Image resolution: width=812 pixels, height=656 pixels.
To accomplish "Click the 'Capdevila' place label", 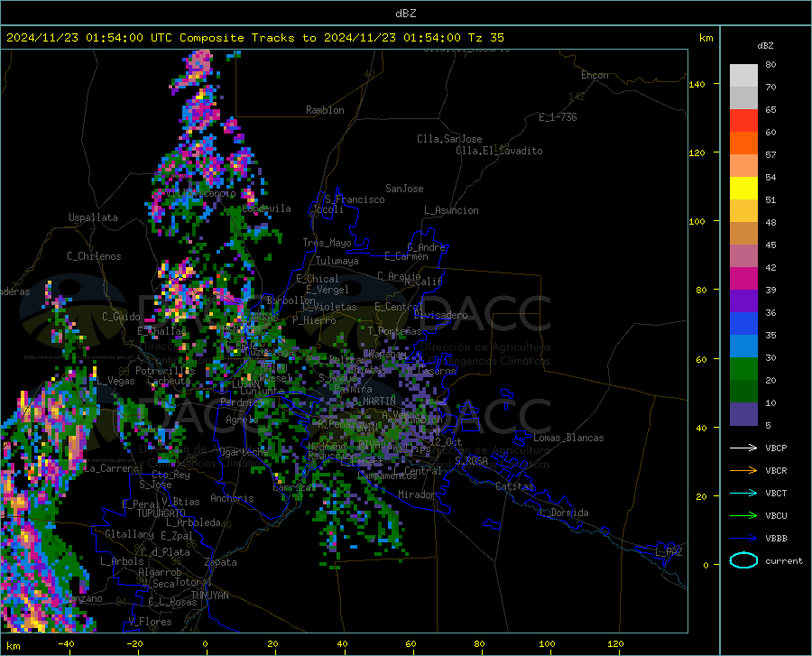I will (x=266, y=208).
